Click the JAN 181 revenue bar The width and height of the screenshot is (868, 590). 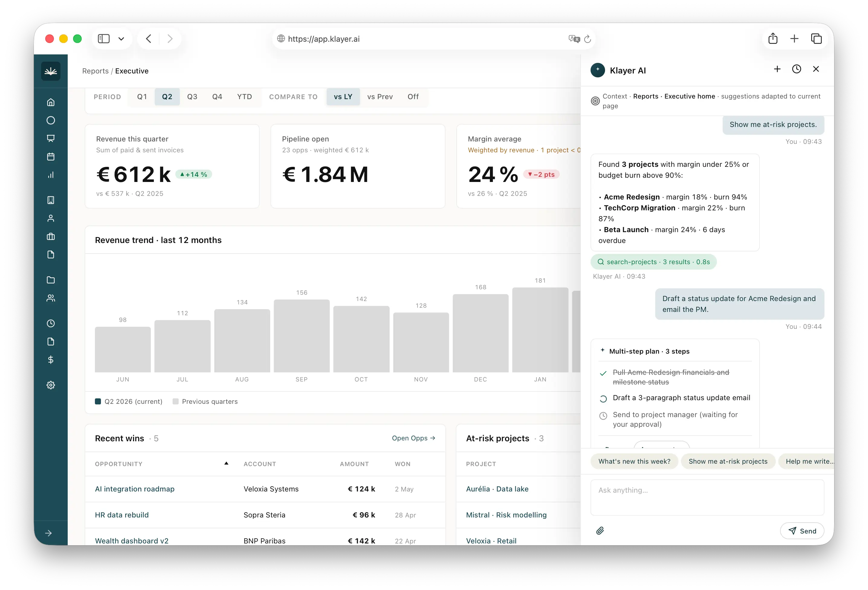coord(540,330)
